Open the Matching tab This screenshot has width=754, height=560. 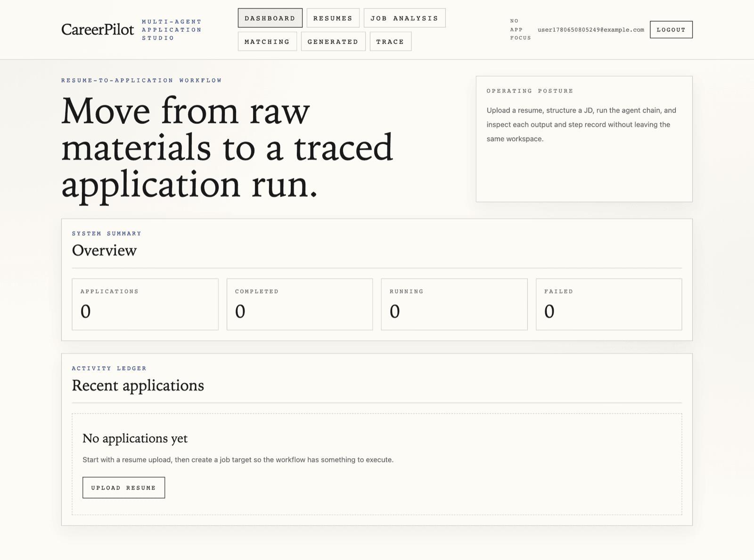[x=267, y=41]
